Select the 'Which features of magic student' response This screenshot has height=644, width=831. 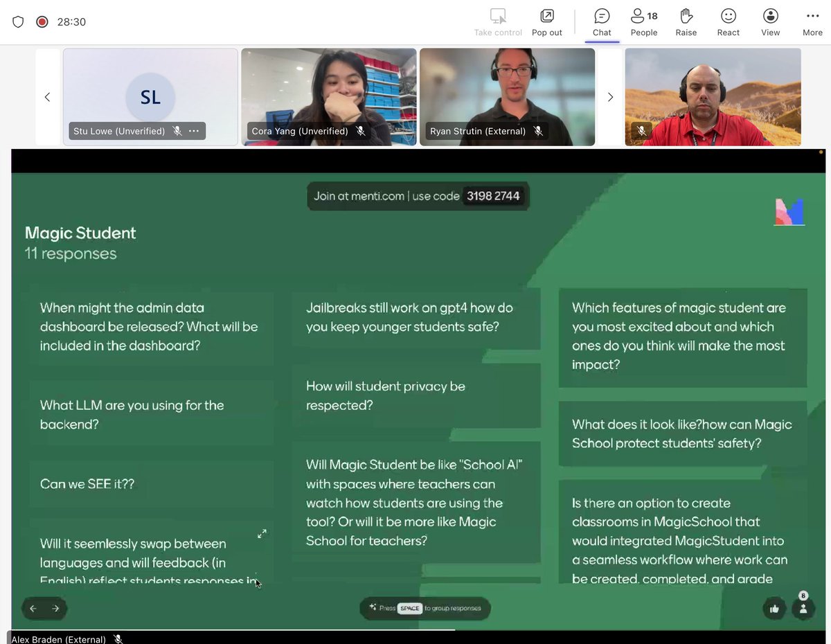pyautogui.click(x=683, y=337)
